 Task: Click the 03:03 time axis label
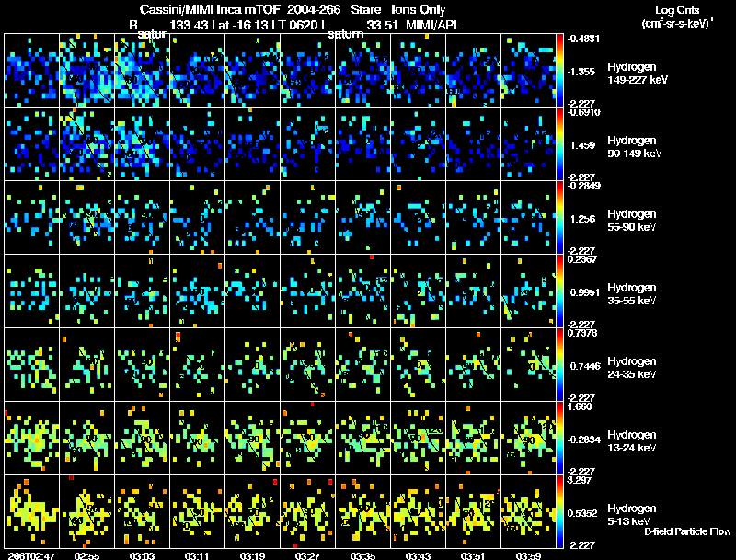pos(142,555)
